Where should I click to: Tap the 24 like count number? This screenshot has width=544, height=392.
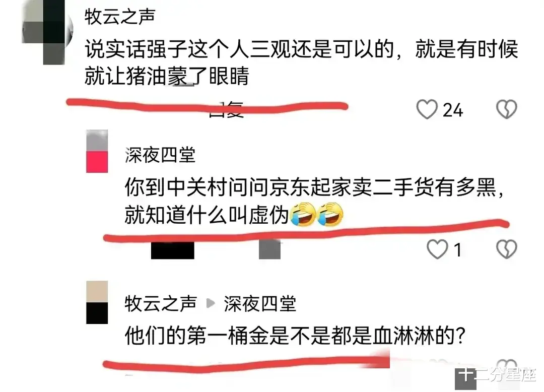click(x=453, y=110)
